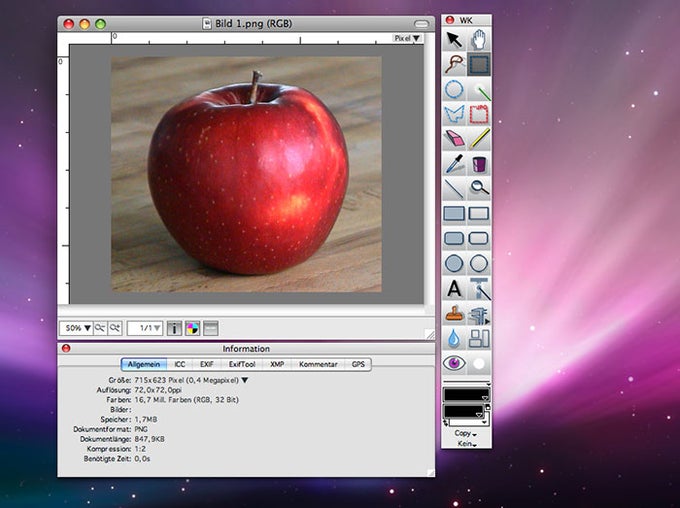Image resolution: width=680 pixels, height=508 pixels.
Task: Select the rubber Stamp tool
Action: coord(454,314)
